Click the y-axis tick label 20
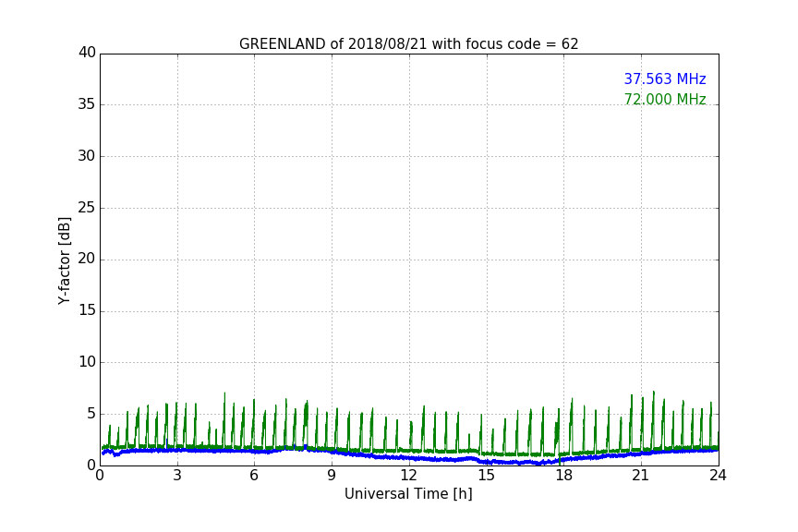Viewport: 798px width, 532px height. coord(87,260)
